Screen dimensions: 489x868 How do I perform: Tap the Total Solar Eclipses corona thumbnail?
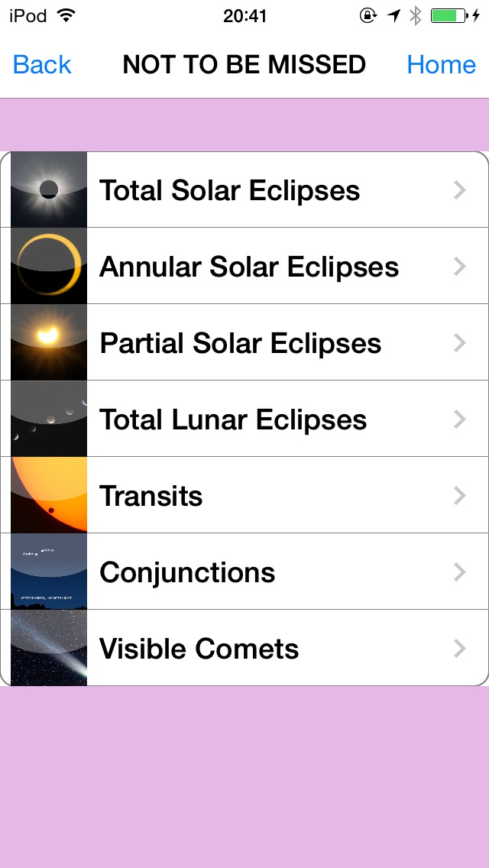pyautogui.click(x=49, y=189)
